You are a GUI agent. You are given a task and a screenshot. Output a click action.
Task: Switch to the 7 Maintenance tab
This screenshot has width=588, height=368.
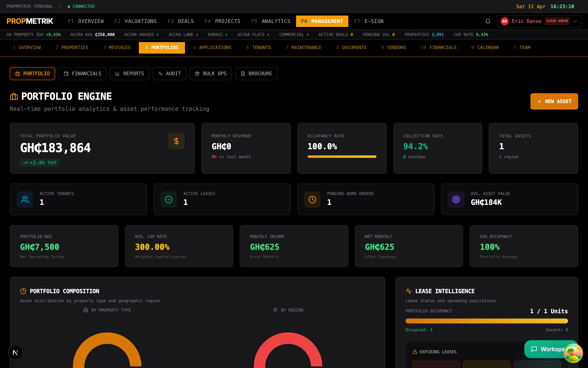point(303,47)
